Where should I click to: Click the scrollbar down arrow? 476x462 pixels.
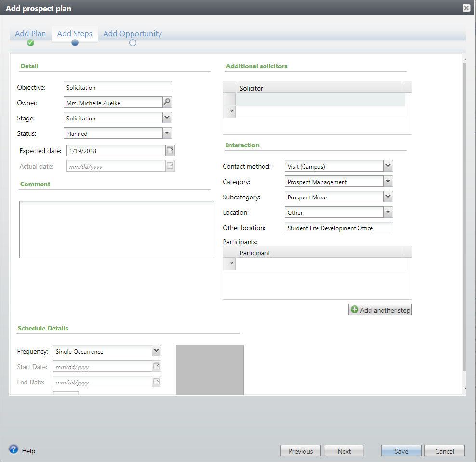[x=465, y=389]
